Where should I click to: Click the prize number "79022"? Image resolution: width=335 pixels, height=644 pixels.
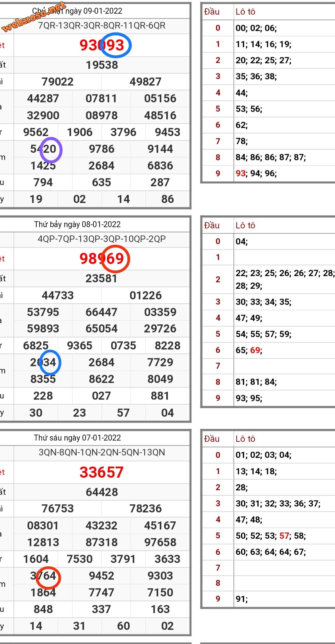pyautogui.click(x=58, y=82)
